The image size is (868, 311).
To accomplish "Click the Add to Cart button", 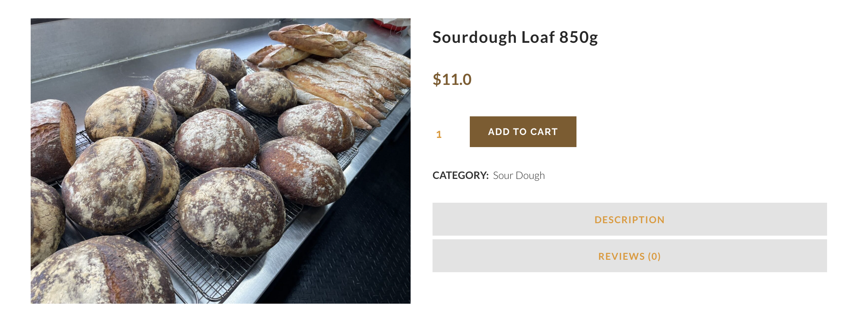I will [x=523, y=132].
